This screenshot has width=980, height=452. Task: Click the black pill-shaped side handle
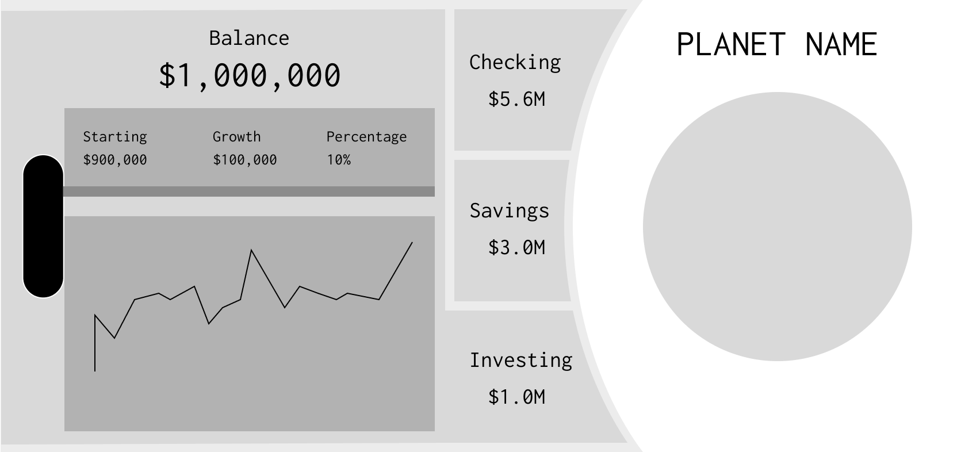(x=43, y=226)
